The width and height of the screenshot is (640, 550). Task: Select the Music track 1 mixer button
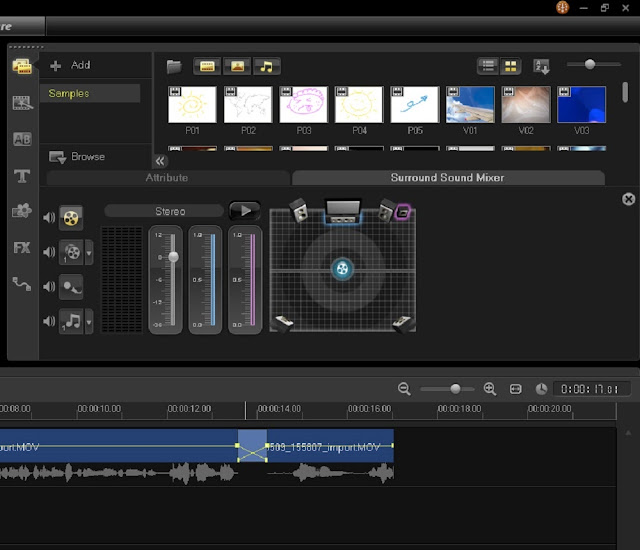[71, 322]
